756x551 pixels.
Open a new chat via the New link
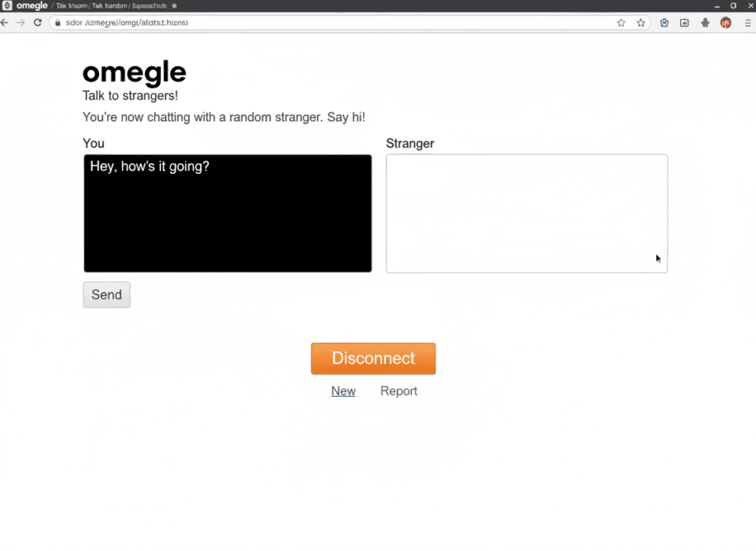click(x=343, y=391)
